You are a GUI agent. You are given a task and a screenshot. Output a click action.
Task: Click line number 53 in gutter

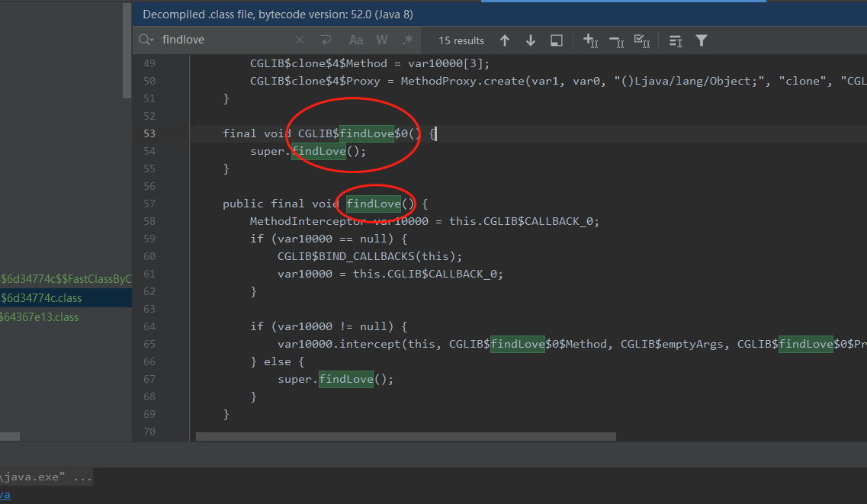[149, 133]
